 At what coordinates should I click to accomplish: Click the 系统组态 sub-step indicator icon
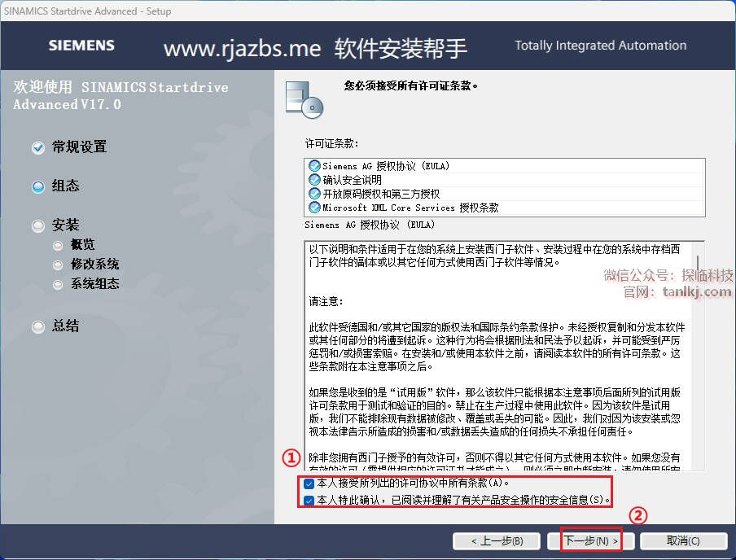58,284
